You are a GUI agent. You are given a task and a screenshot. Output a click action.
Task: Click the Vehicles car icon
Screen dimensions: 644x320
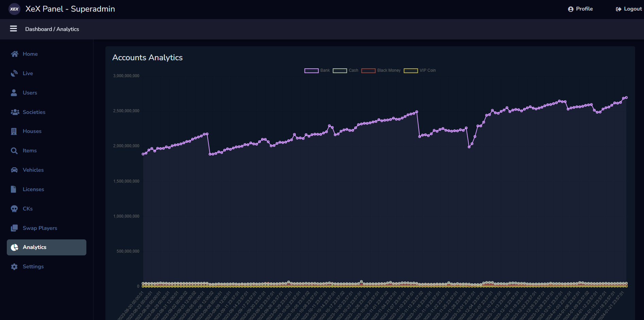tap(14, 170)
